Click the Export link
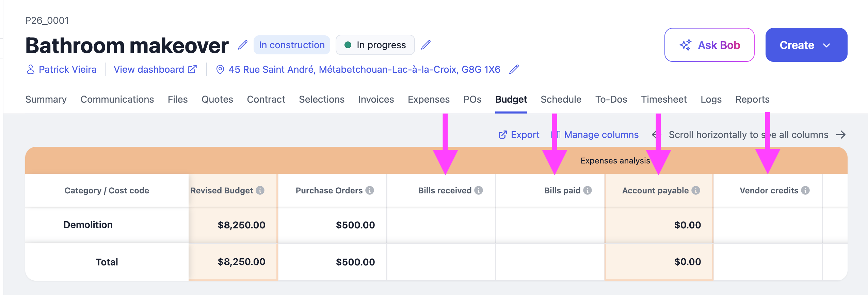 [x=519, y=135]
